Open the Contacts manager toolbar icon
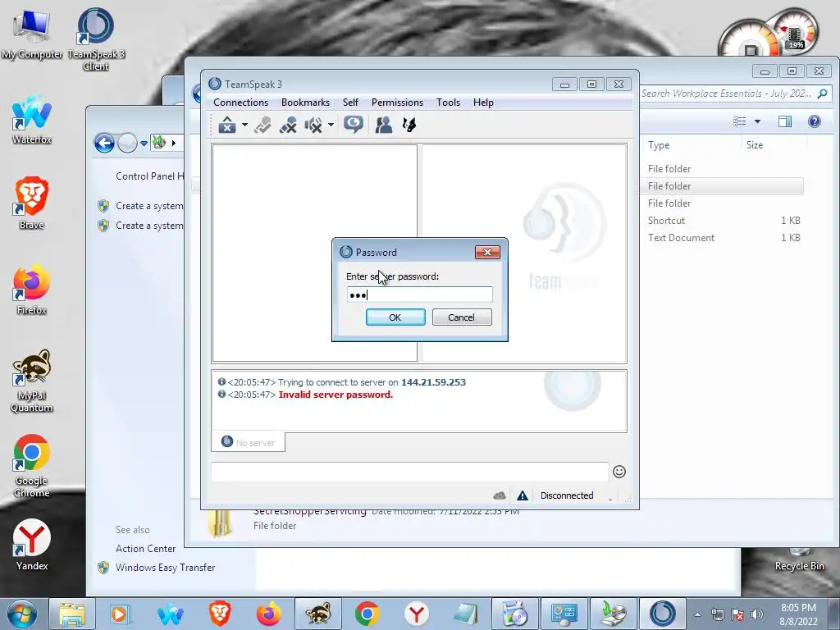The height and width of the screenshot is (630, 840). click(x=384, y=125)
